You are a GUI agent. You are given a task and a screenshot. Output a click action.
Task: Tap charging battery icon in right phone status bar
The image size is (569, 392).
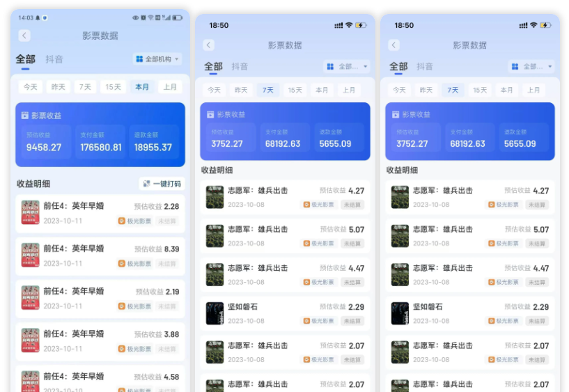(x=545, y=25)
